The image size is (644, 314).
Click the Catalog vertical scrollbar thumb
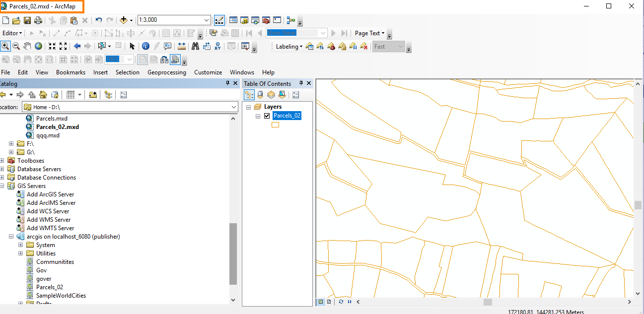[233, 254]
